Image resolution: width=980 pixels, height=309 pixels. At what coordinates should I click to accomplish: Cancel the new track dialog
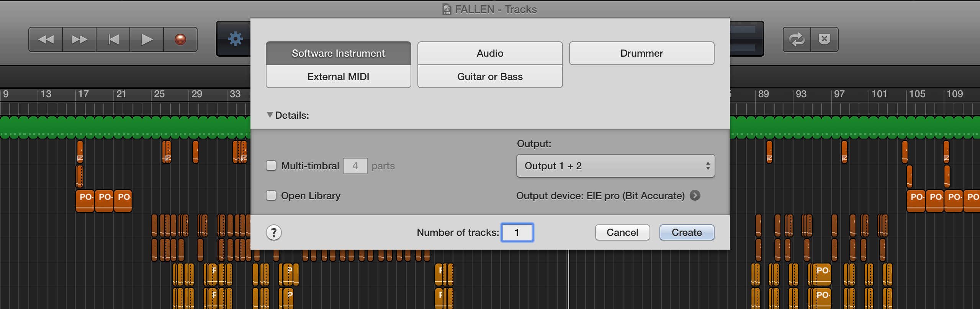pos(622,232)
